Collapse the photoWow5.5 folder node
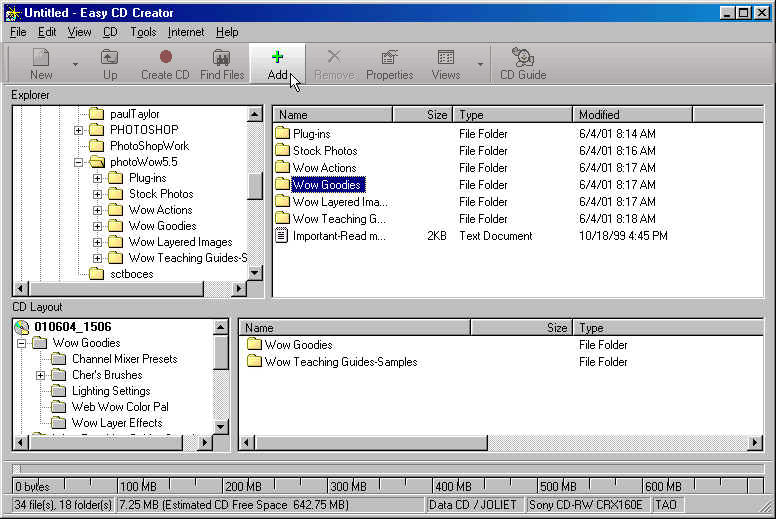This screenshot has height=519, width=776. pos(78,162)
